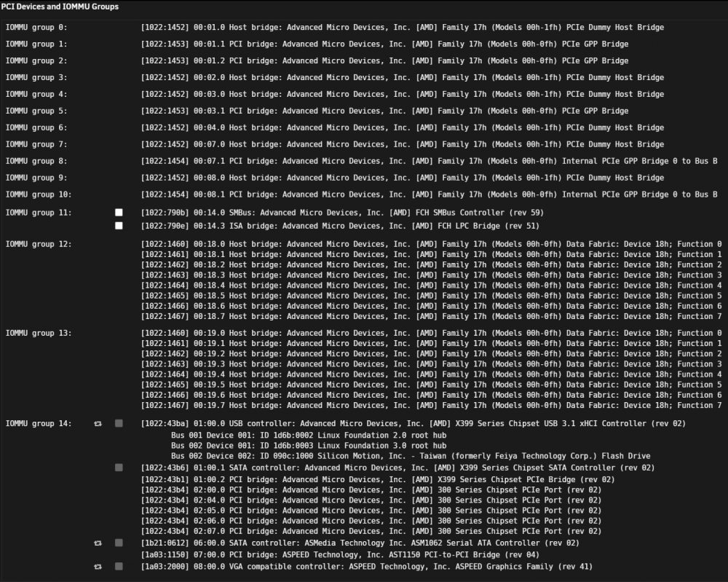
Task: Select 'IOMMU group 0:' label
Action: point(36,28)
